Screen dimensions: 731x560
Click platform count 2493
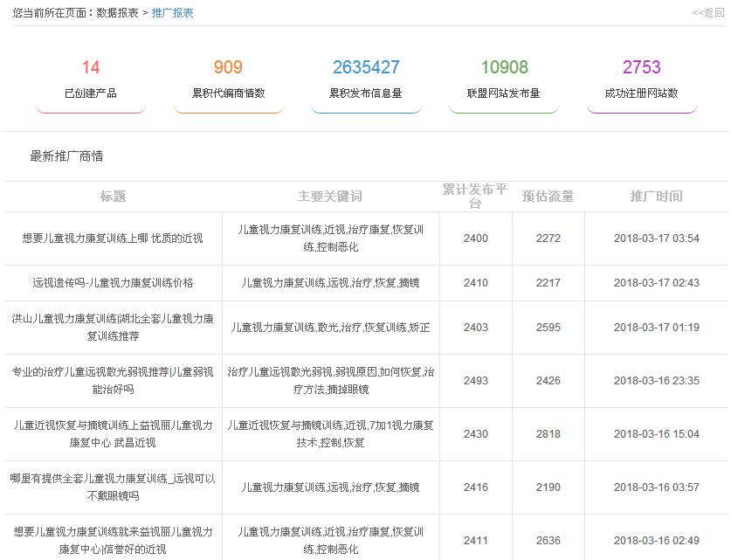coord(475,381)
